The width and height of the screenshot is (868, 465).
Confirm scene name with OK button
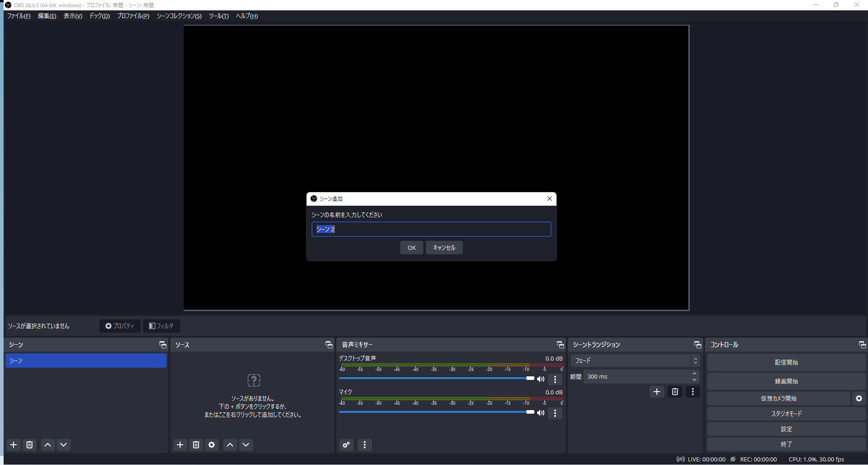[x=411, y=248]
